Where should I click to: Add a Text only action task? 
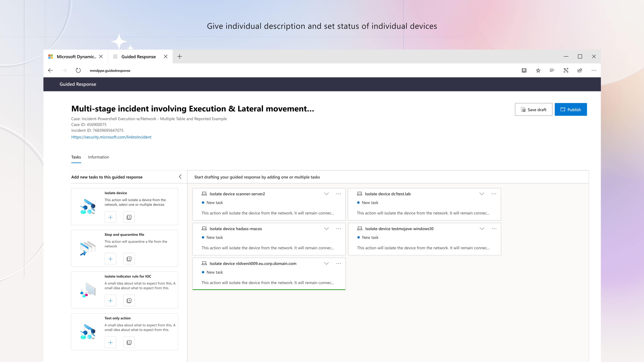coord(110,342)
